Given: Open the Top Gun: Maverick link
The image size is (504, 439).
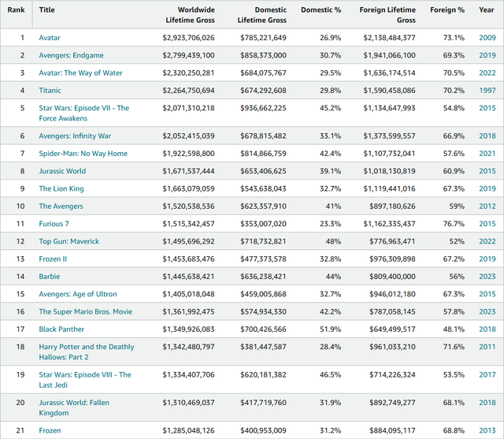Looking at the screenshot, I should (x=69, y=241).
